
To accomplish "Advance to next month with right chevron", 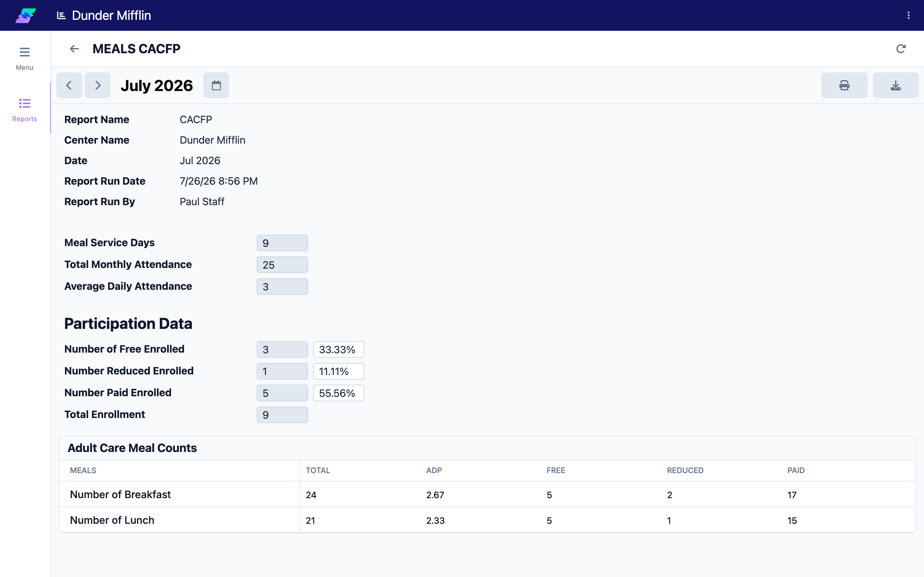I will tap(97, 85).
